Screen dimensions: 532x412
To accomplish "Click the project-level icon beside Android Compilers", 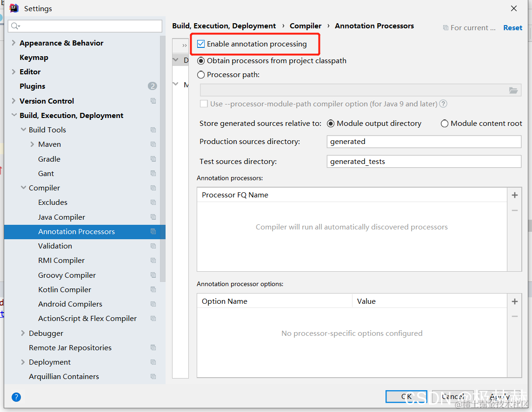I will pyautogui.click(x=153, y=304).
